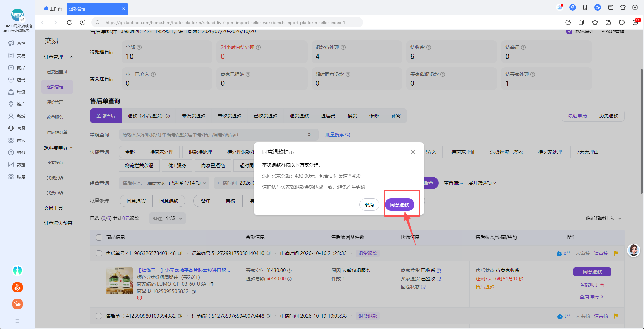Click 重置筛选 button

point(453,183)
